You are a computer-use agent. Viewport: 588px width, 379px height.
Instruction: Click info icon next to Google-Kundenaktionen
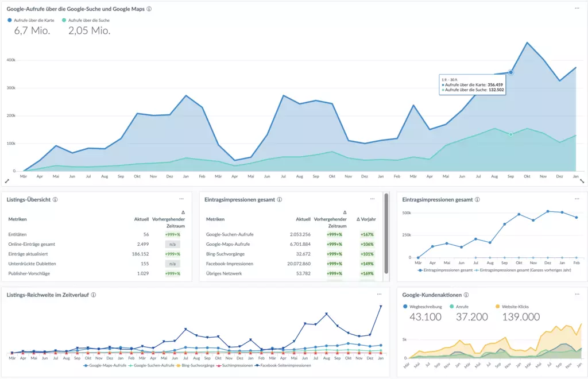click(467, 295)
